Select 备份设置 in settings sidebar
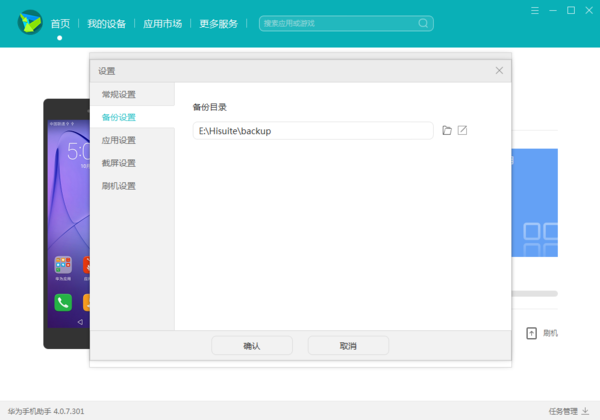The width and height of the screenshot is (600, 420). (x=119, y=118)
